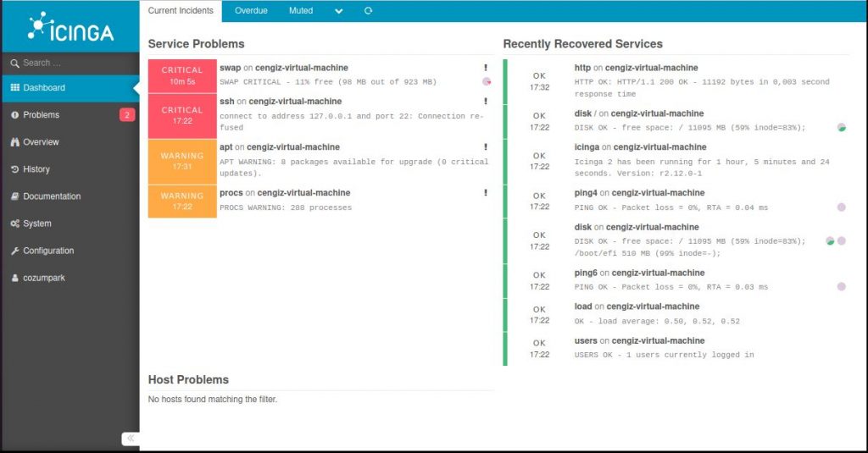
Task: Click the unhandled exclamation icon on swap row
Action: pos(486,68)
